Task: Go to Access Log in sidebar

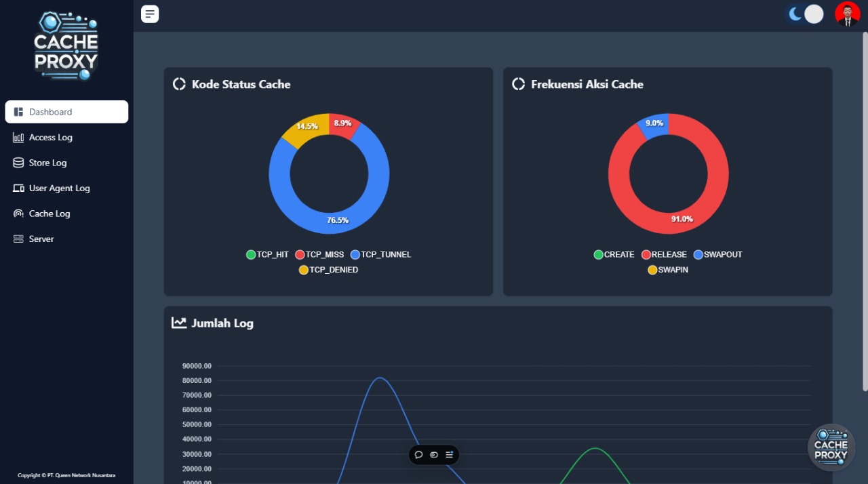Action: point(50,138)
